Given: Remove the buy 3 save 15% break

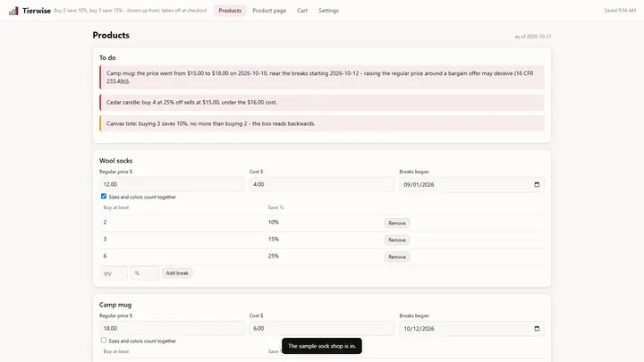Looking at the screenshot, I should 397,240.
